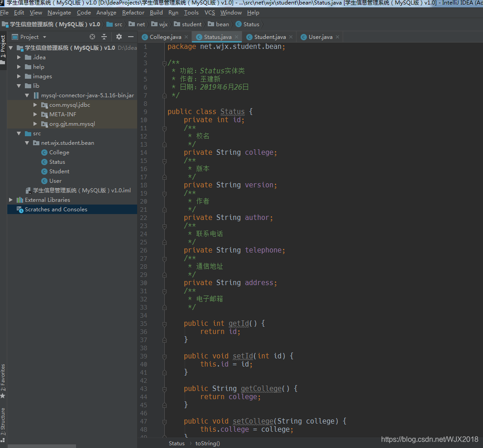This screenshot has width=483, height=448.
Task: Expand the .idea folder
Action: coord(19,57)
